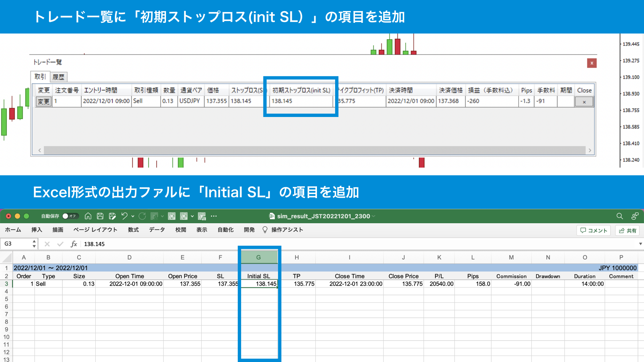Click the 共有 share button
Viewport: 644px width, 362px height.
coord(627,230)
